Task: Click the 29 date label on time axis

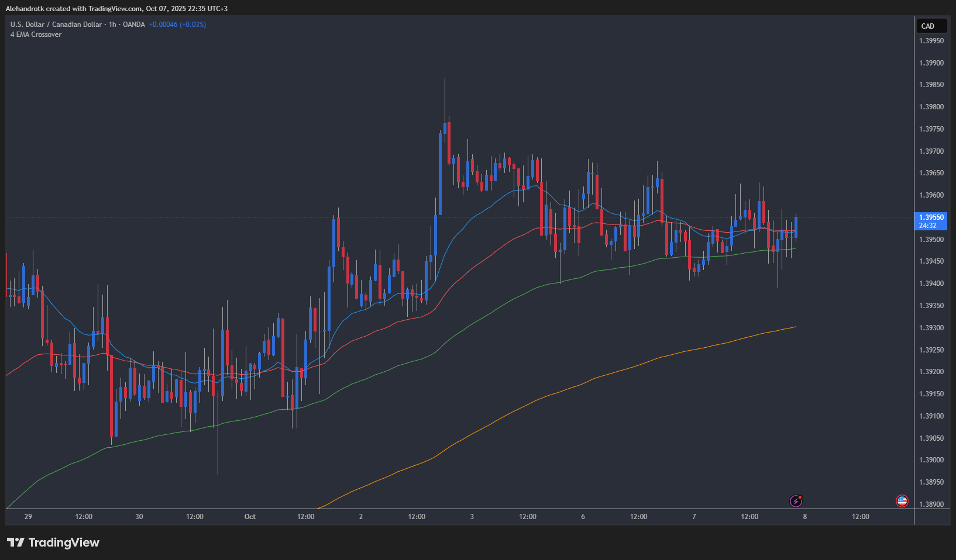Action: pyautogui.click(x=28, y=517)
